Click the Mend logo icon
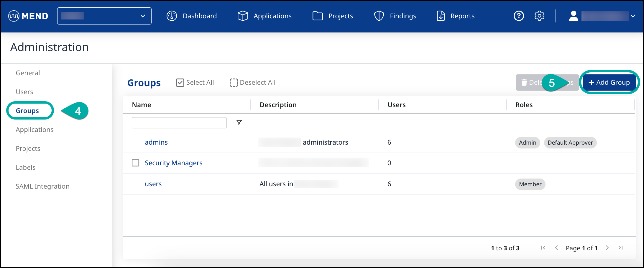 pos(14,16)
